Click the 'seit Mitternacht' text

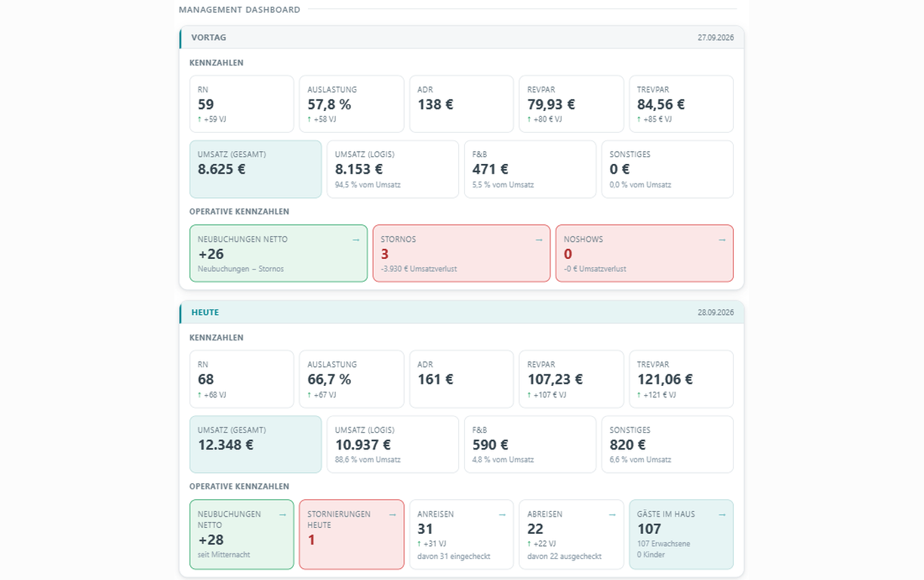[x=223, y=554]
